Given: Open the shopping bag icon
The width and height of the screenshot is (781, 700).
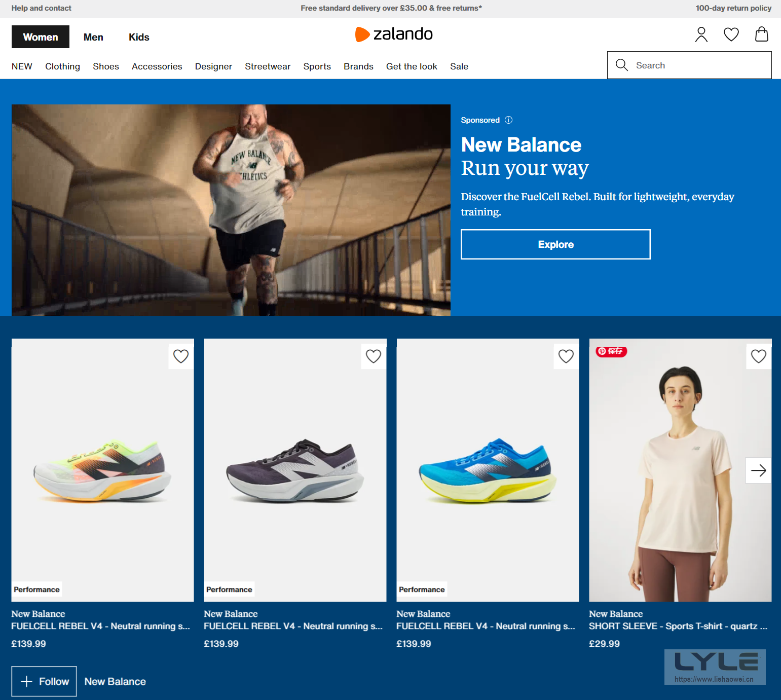Looking at the screenshot, I should point(761,34).
